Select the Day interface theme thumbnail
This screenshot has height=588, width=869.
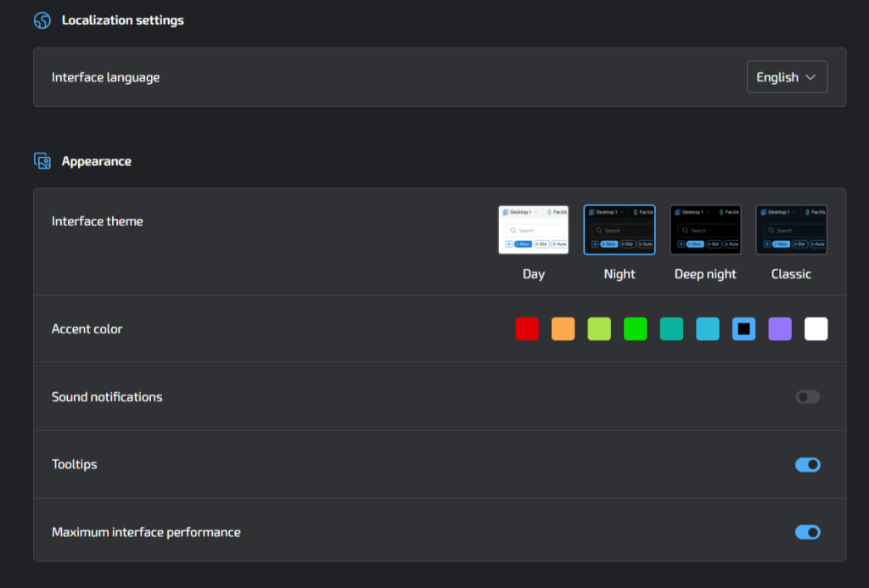tap(533, 230)
